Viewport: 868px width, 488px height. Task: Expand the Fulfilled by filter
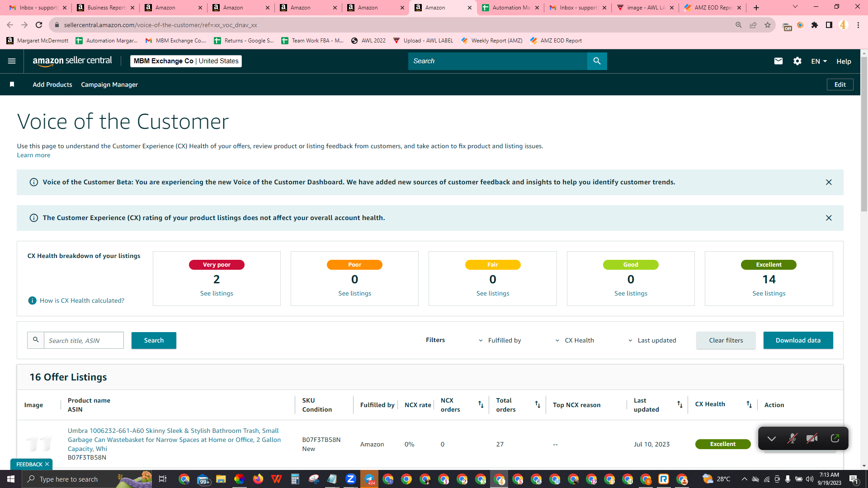[500, 340]
